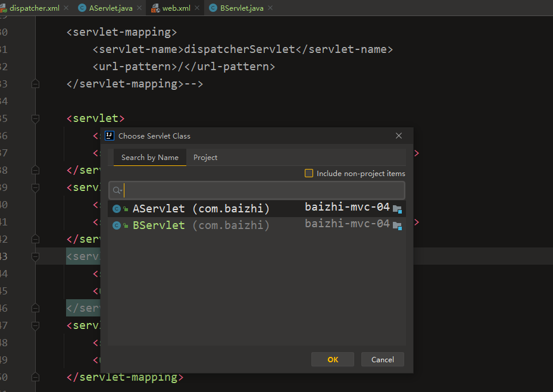The width and height of the screenshot is (553, 392).
Task: Click the class icon beside AServlet
Action: pyautogui.click(x=117, y=209)
